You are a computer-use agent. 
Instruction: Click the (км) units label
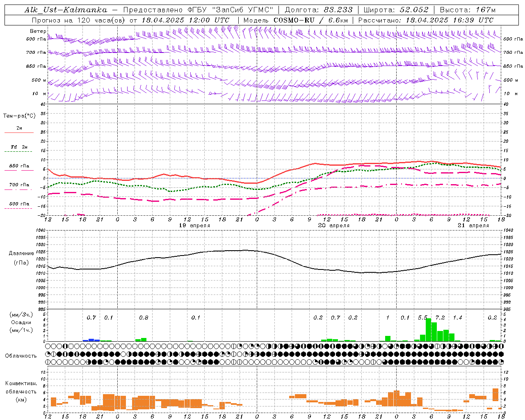point(21,399)
